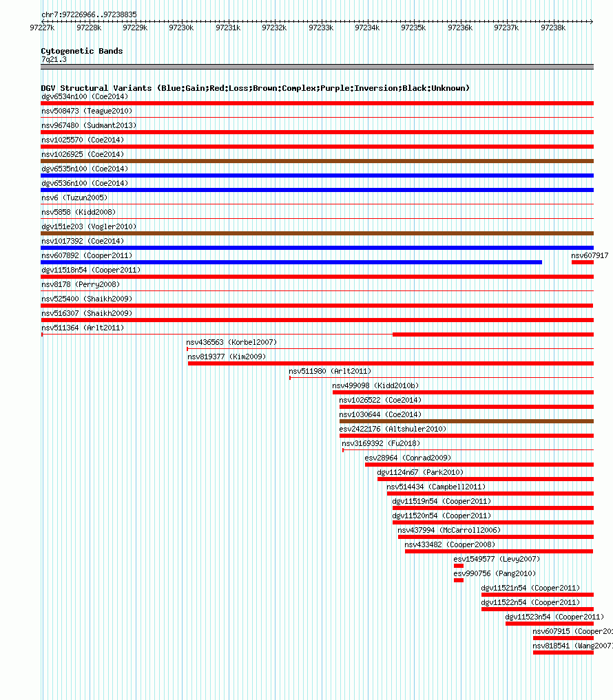
Task: Click the small red esv1549577 bar
Action: pos(459,566)
